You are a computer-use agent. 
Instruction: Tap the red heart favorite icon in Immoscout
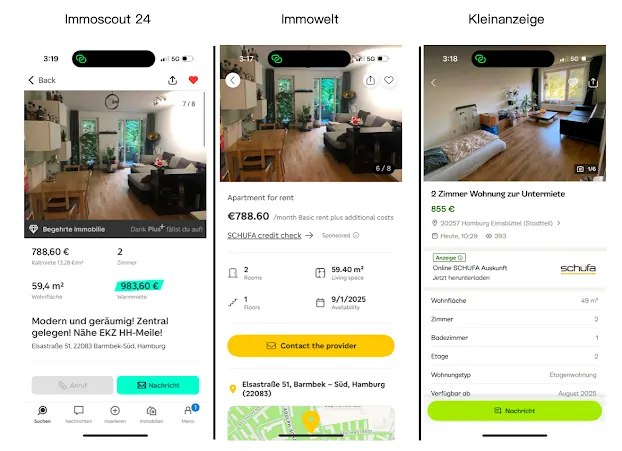click(194, 80)
